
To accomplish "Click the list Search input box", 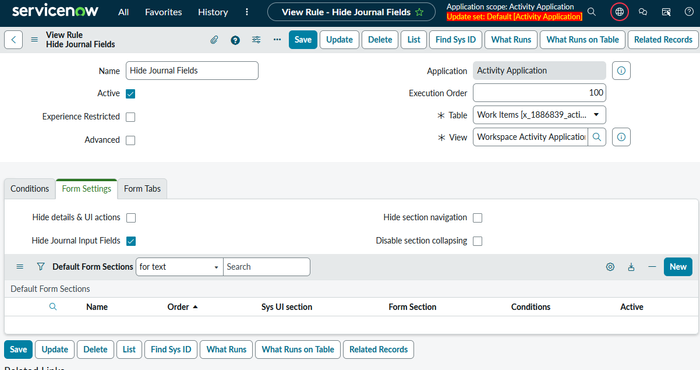I will coord(267,267).
